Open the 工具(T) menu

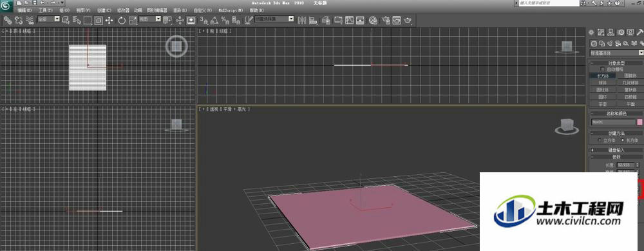tap(45, 10)
